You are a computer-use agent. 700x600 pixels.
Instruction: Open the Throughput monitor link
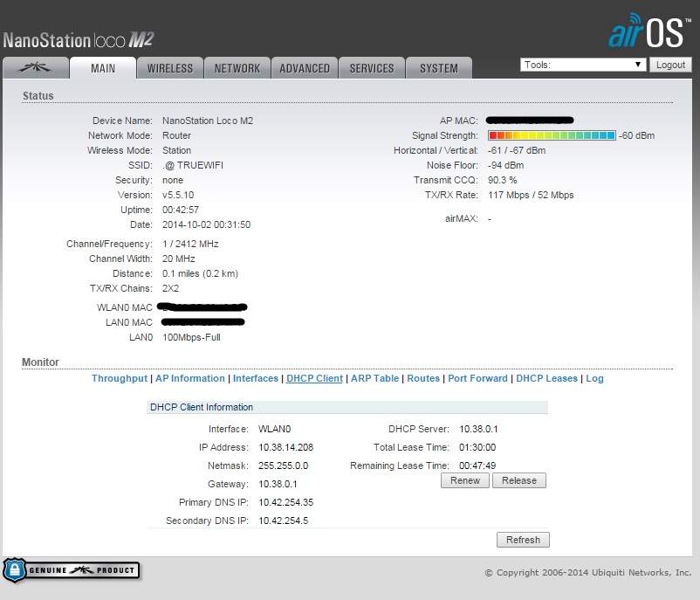(120, 378)
